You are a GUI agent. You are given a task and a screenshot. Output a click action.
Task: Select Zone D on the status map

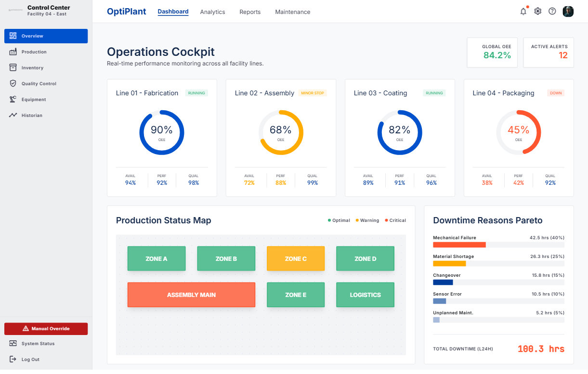[x=365, y=258]
